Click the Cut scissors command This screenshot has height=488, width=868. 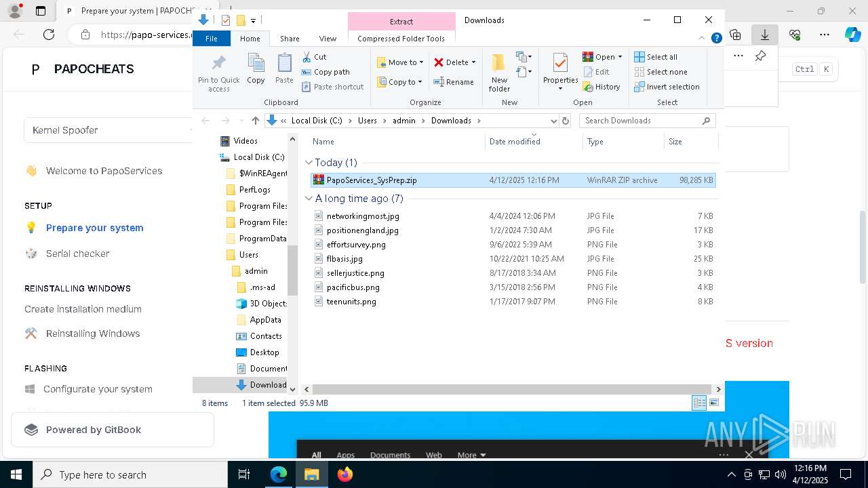click(x=314, y=57)
